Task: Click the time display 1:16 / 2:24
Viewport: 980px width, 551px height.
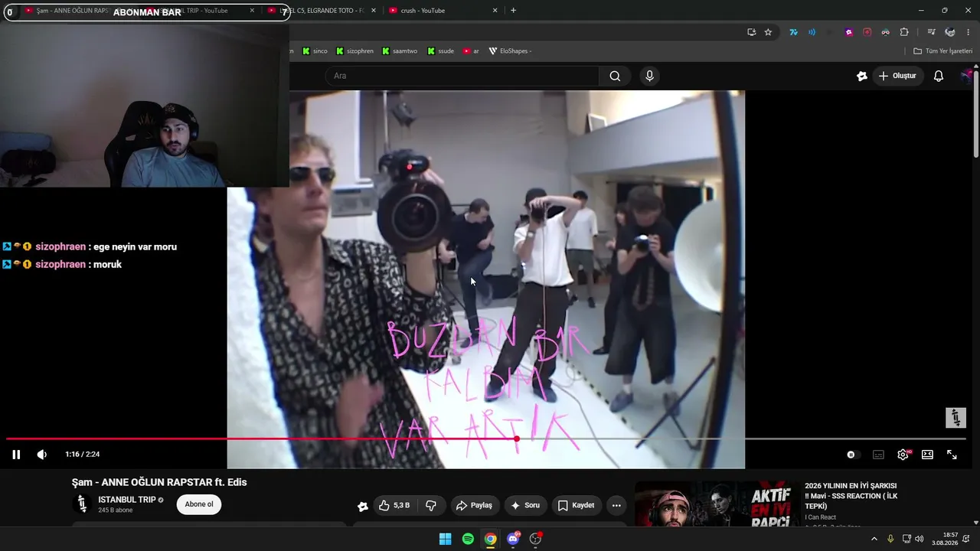Action: pos(83,455)
